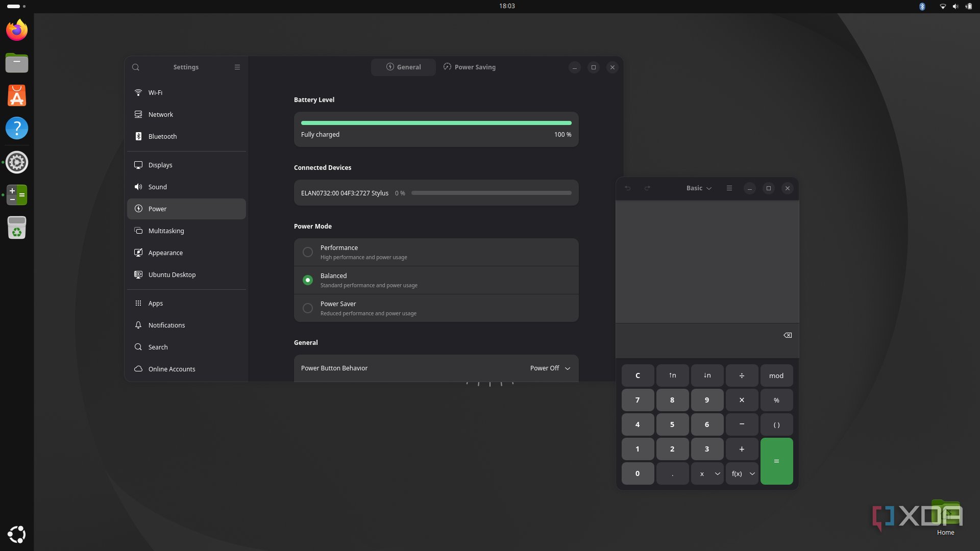
Task: Click the mod button
Action: [776, 375]
